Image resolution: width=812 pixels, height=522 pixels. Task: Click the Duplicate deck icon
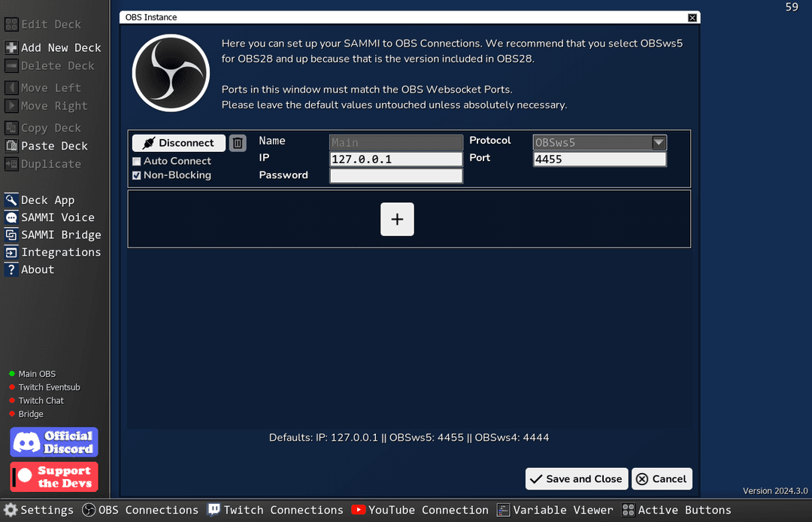[11, 164]
